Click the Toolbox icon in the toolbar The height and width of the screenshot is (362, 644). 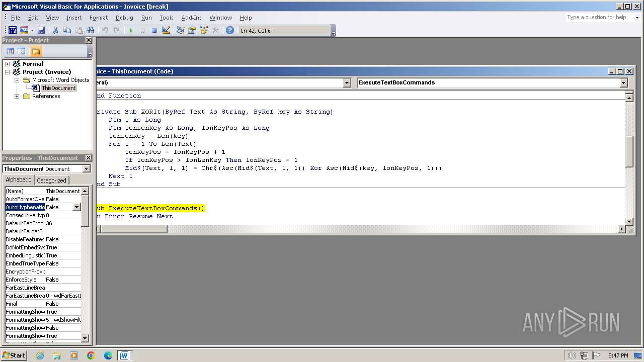coord(215,31)
